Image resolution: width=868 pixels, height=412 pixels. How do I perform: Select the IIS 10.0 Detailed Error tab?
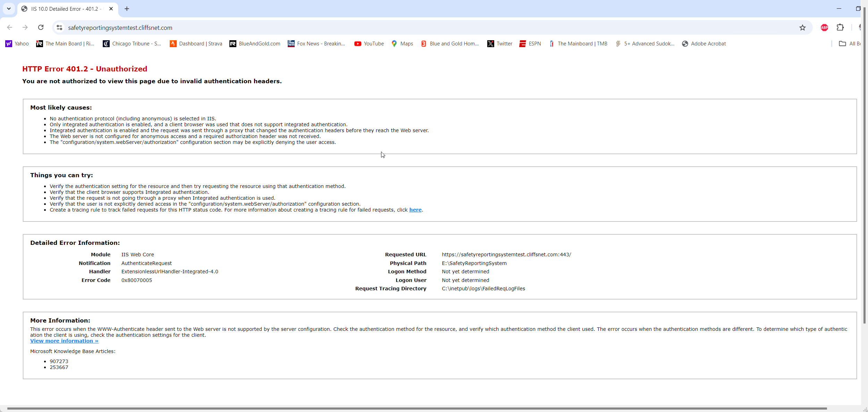64,9
